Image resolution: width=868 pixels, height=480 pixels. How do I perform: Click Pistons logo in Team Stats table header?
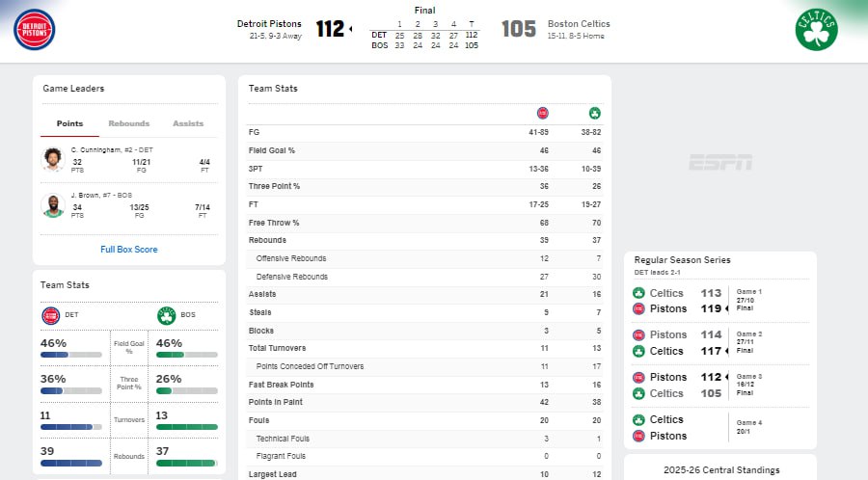click(542, 114)
